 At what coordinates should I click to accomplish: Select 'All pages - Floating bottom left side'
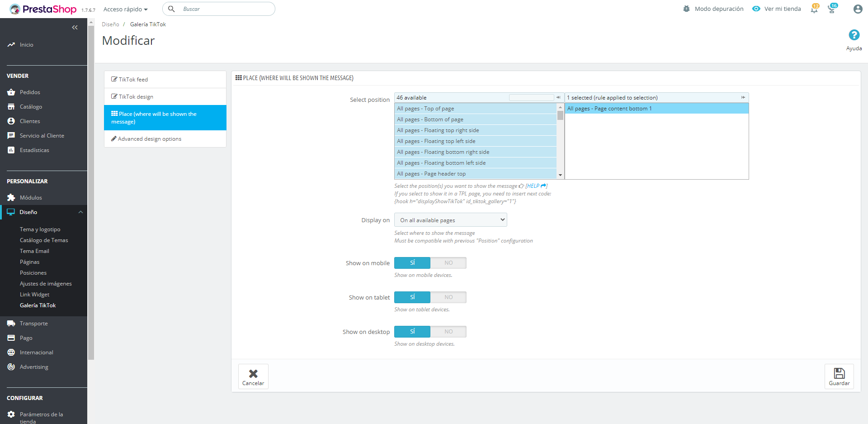[476, 163]
